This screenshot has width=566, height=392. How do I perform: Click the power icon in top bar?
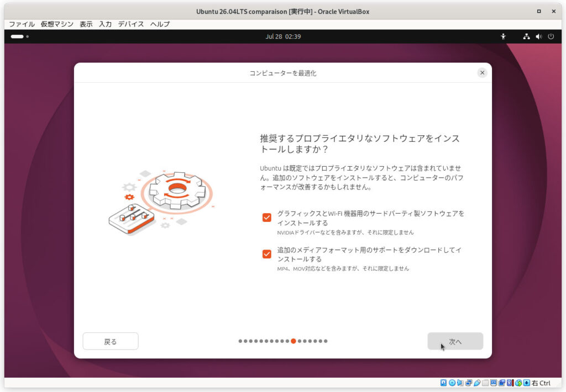pos(551,36)
